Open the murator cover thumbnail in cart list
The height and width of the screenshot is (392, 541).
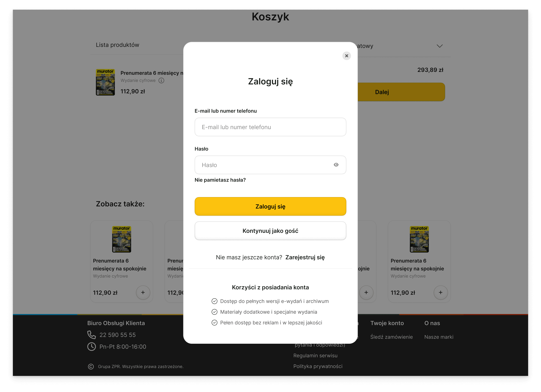coord(105,82)
